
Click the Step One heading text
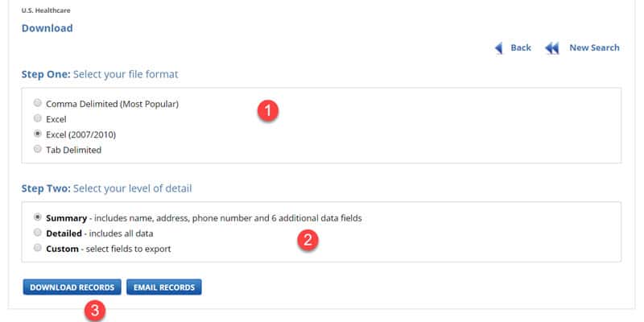coord(100,74)
